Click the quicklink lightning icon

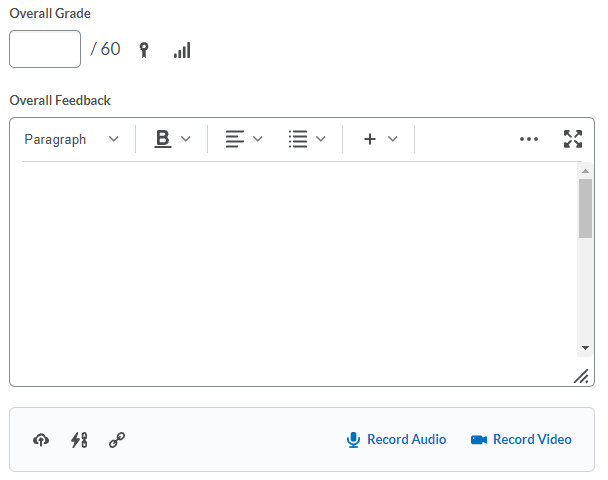(x=79, y=439)
